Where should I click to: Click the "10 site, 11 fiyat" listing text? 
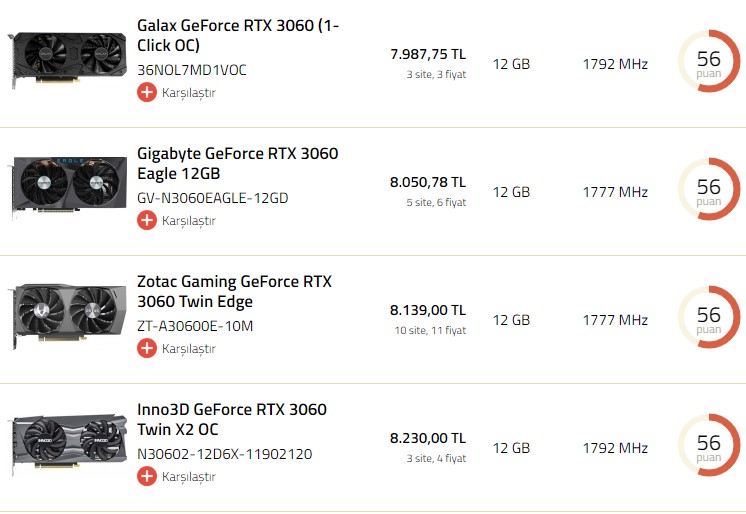click(430, 330)
